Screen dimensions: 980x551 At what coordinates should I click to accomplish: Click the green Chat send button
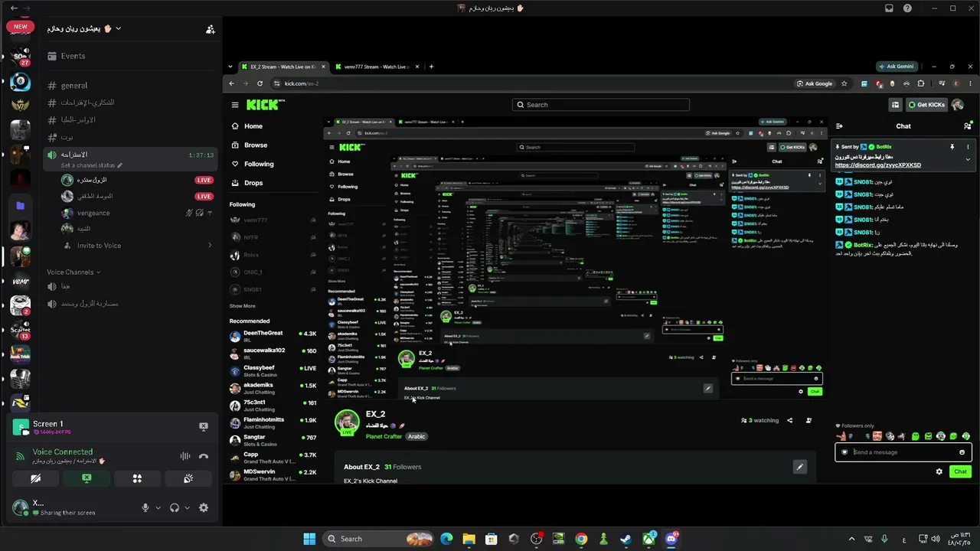click(x=960, y=471)
